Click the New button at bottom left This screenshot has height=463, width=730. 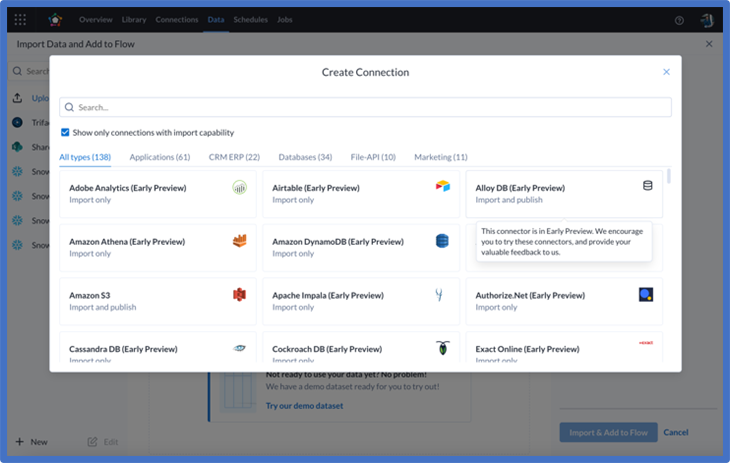(x=32, y=442)
